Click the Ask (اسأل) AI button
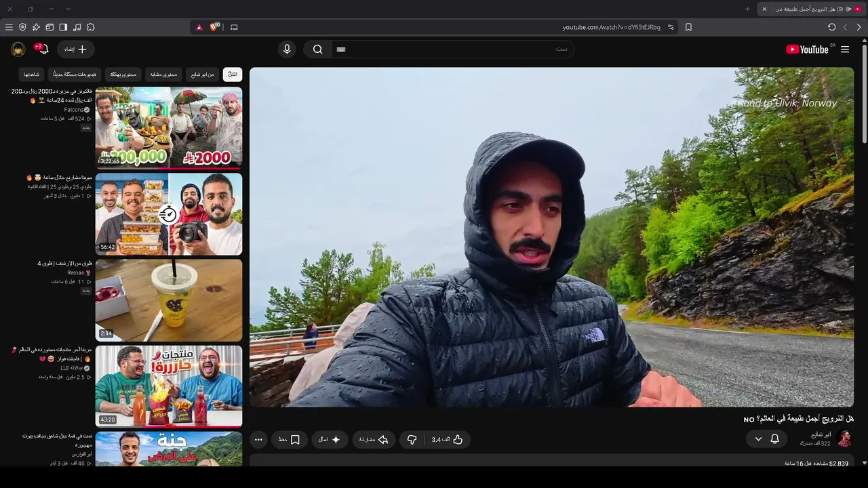This screenshot has width=868, height=488. pos(330,440)
